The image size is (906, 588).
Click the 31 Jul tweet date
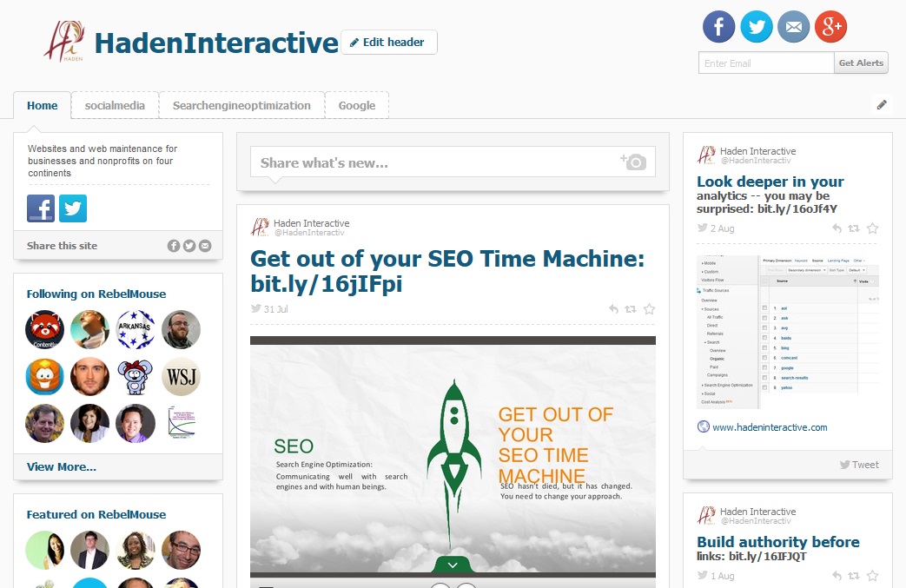275,309
